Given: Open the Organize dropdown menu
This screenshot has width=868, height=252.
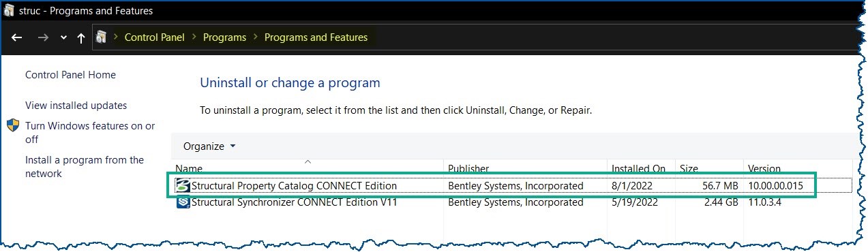Looking at the screenshot, I should tap(209, 146).
